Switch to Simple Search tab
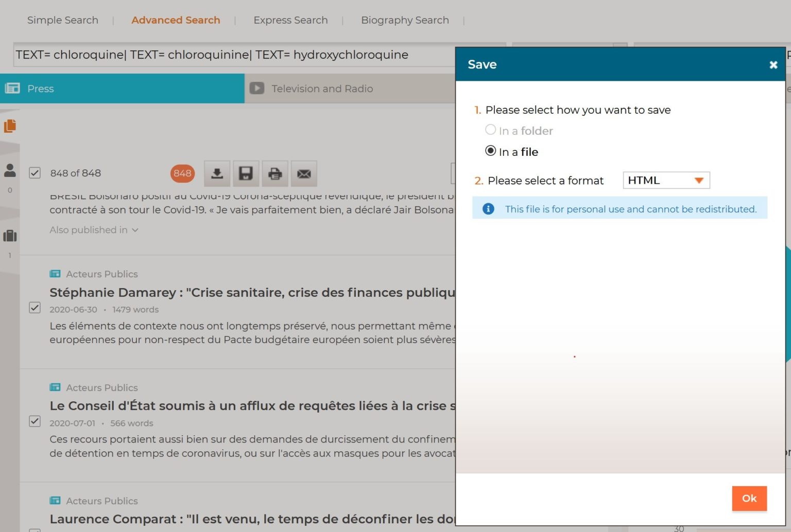Screen dimensions: 791x532 click(x=62, y=20)
